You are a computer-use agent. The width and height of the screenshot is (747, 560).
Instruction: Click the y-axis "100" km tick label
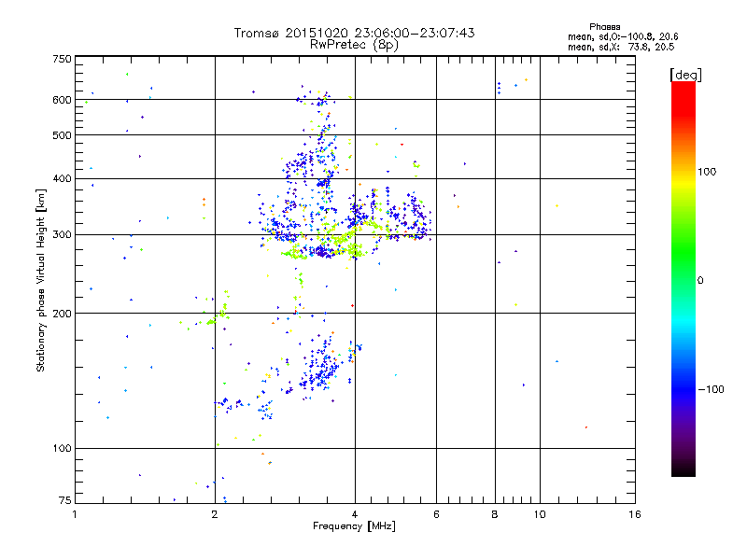tap(62, 448)
